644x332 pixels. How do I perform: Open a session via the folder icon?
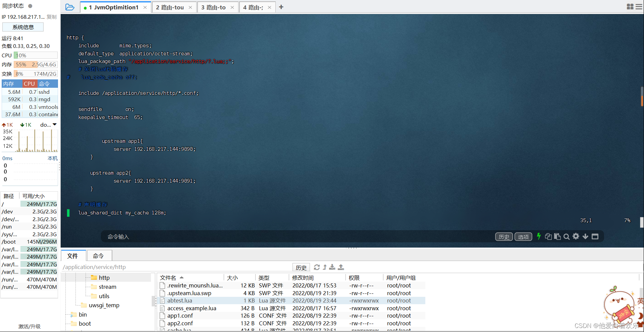coord(69,7)
